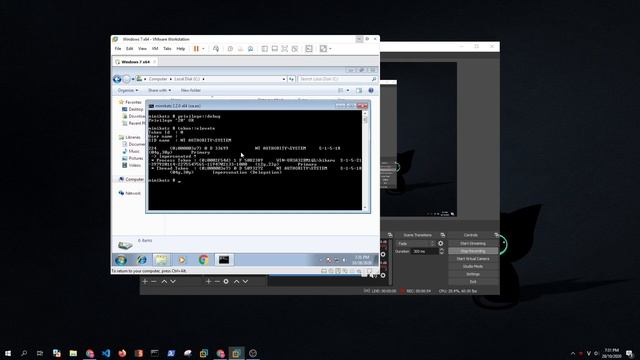
Task: Select Desktop under Favorites
Action: click(x=133, y=109)
